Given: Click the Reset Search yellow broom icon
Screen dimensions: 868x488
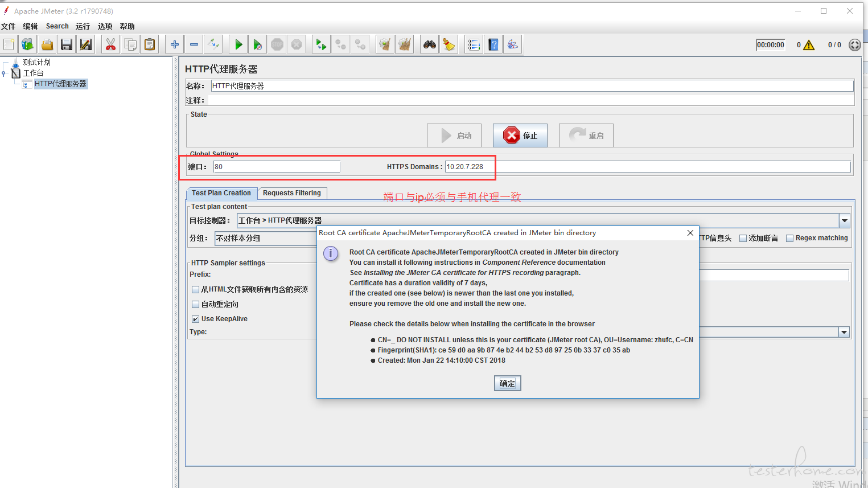Looking at the screenshot, I should [449, 44].
